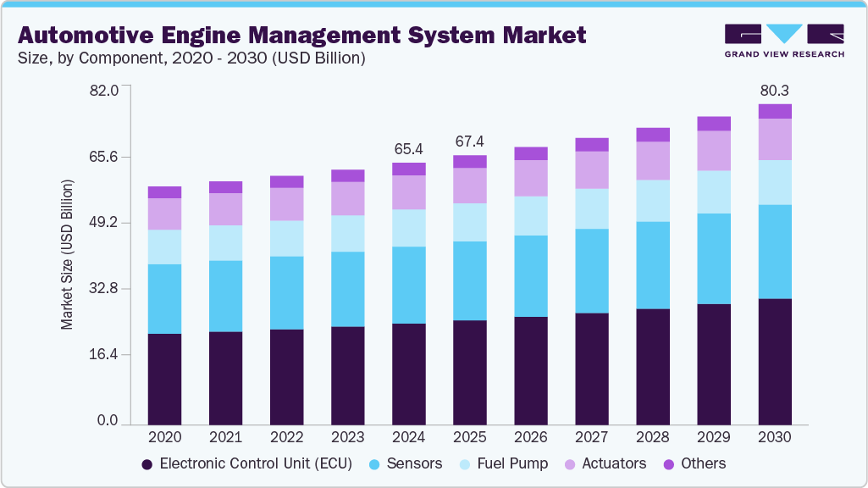Click the 2028 bar's Fuel Pump segment
Screen dimensions: 868x488
pos(653,201)
